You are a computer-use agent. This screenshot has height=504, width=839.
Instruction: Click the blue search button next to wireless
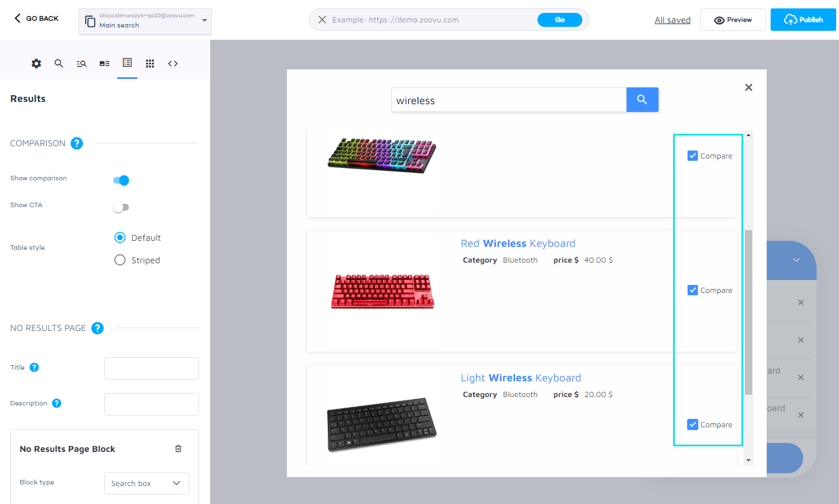[x=642, y=100]
